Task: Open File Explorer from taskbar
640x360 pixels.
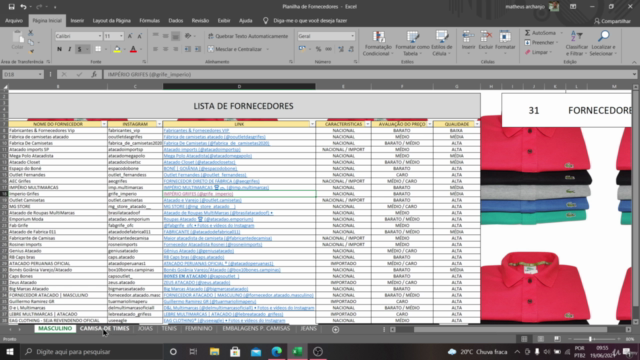Action: pyautogui.click(x=214, y=351)
